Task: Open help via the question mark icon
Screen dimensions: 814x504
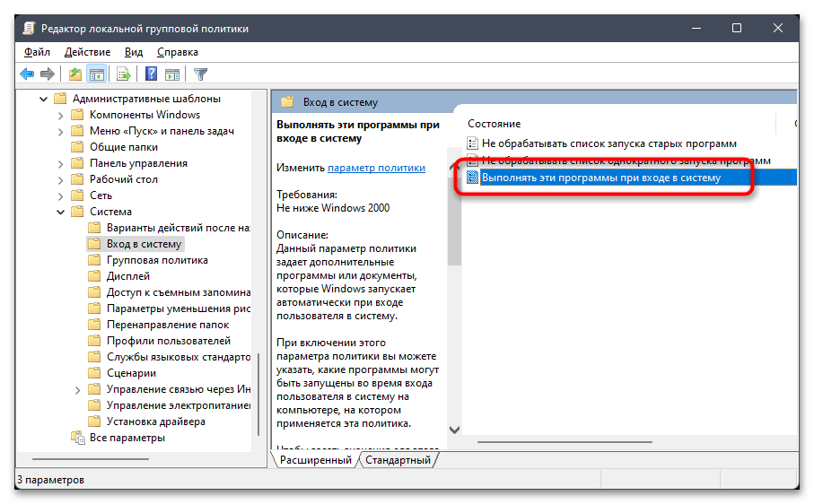Action: coord(151,74)
